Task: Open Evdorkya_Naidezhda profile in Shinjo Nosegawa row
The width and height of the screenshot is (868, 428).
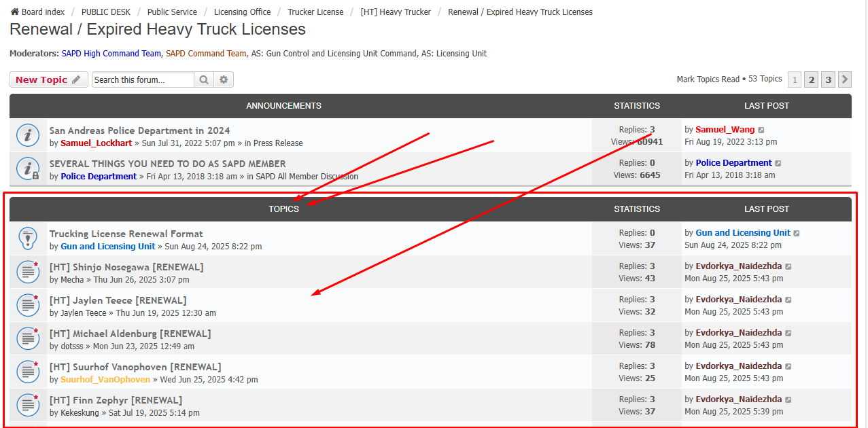Action: pyautogui.click(x=739, y=266)
